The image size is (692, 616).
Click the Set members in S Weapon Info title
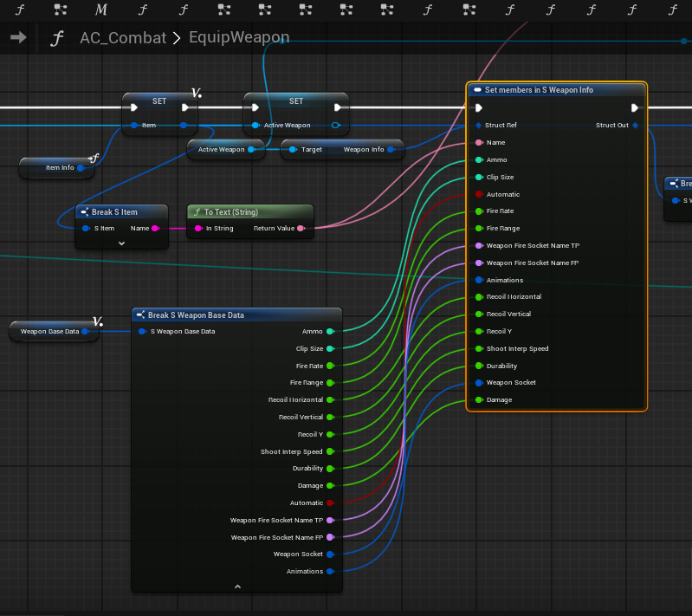coord(539,90)
